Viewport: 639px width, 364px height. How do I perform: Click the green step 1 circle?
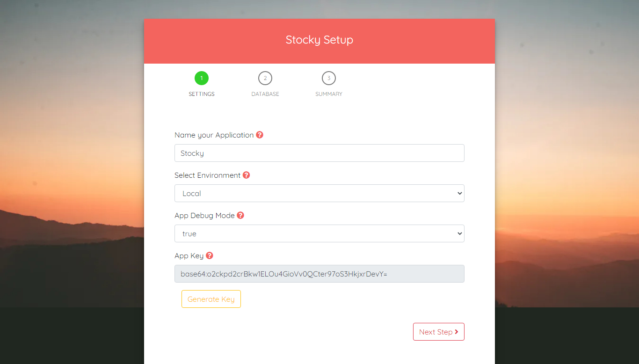(202, 78)
